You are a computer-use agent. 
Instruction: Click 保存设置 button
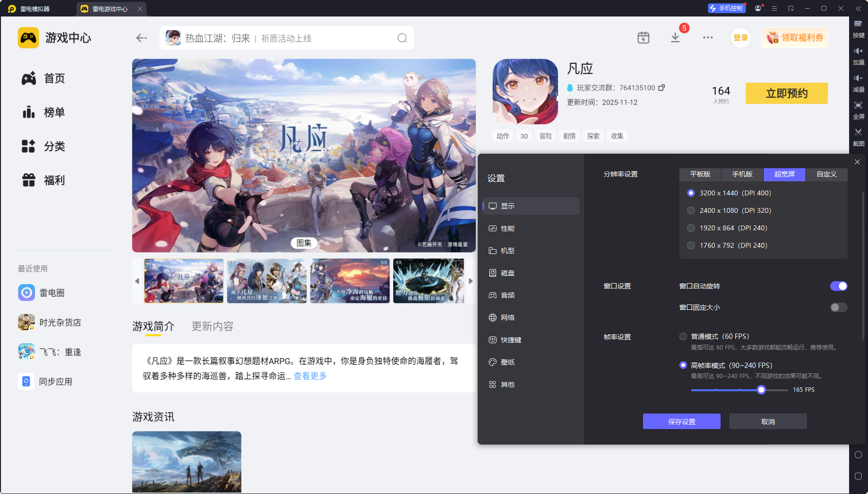click(x=682, y=421)
